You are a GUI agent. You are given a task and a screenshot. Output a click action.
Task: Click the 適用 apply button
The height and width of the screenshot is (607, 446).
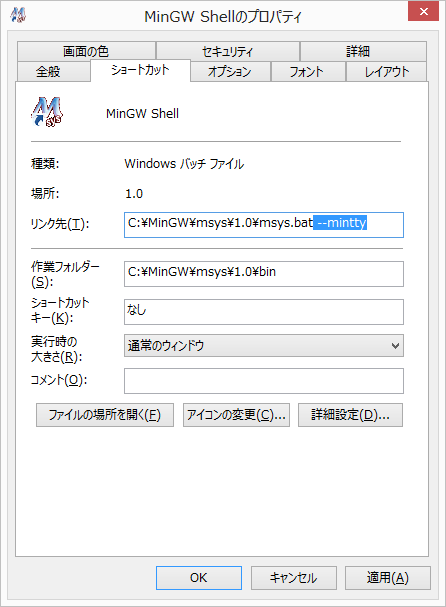pos(388,578)
